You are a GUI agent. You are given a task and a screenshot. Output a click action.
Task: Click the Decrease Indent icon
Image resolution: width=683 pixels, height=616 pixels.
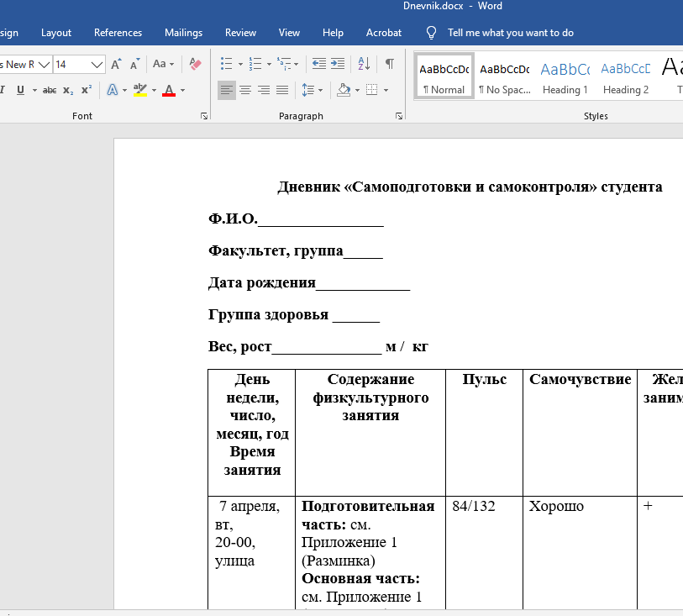click(x=318, y=64)
